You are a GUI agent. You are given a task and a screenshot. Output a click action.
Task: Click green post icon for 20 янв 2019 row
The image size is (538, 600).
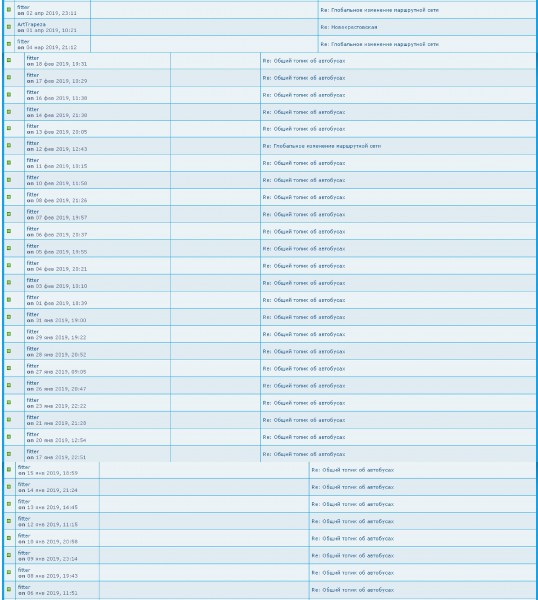[x=9, y=437]
